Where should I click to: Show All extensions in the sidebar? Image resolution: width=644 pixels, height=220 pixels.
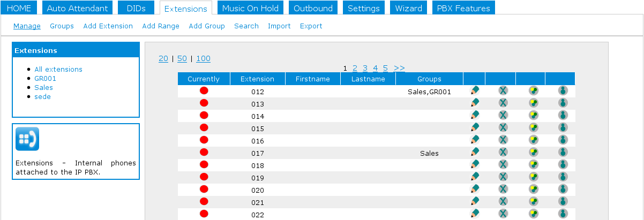[58, 69]
